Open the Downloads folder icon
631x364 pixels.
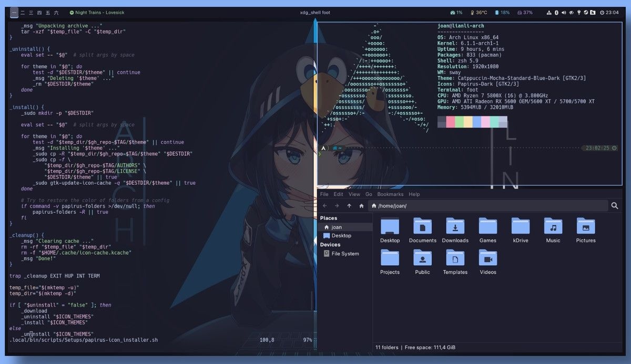coord(455,227)
